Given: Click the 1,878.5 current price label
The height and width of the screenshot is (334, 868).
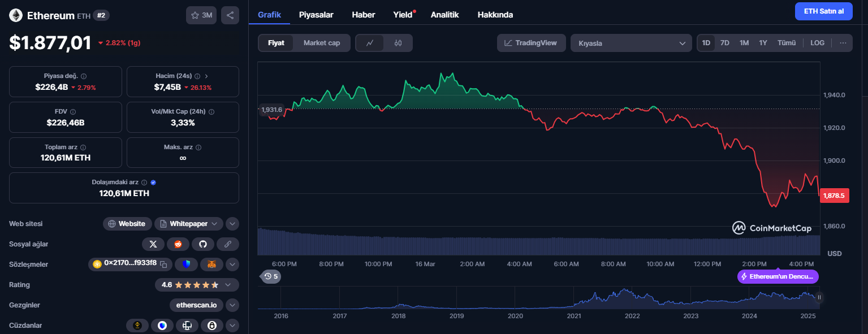Looking at the screenshot, I should click(834, 196).
